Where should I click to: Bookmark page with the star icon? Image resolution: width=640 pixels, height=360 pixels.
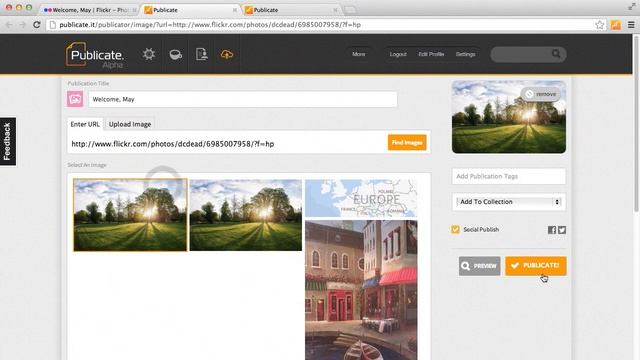(600, 25)
